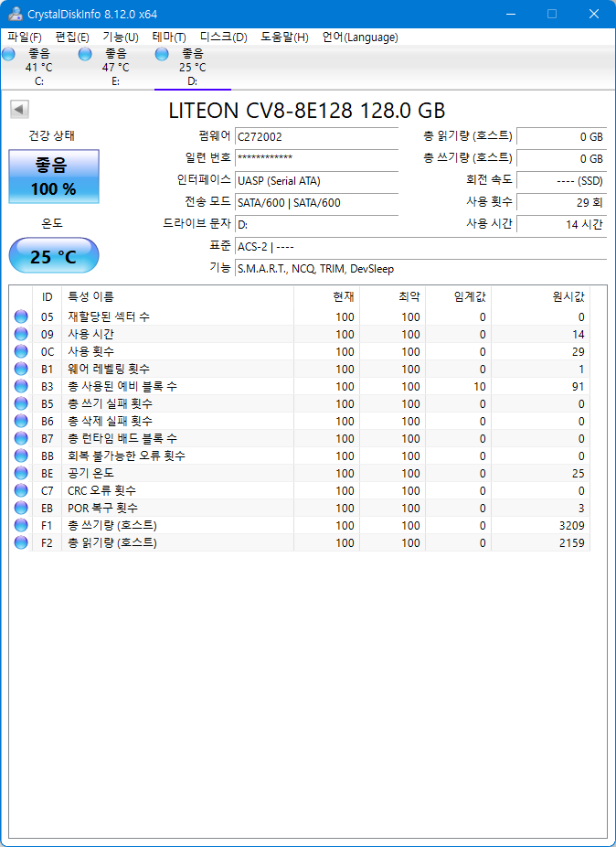Viewport: 616px width, 847px height.
Task: Click the 펌웨어 field showing C272002
Action: pos(317,137)
